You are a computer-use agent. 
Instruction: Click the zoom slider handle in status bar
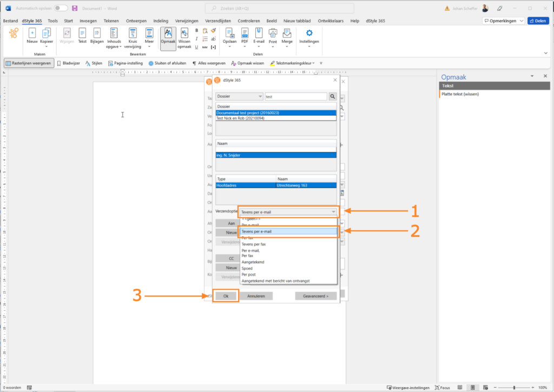pyautogui.click(x=514, y=388)
